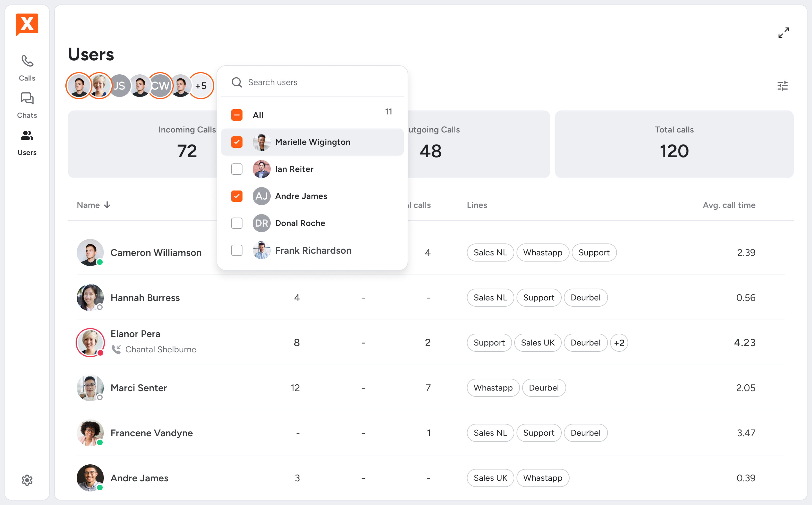Open settings gear in sidebar
Image resolution: width=812 pixels, height=505 pixels.
[x=27, y=480]
